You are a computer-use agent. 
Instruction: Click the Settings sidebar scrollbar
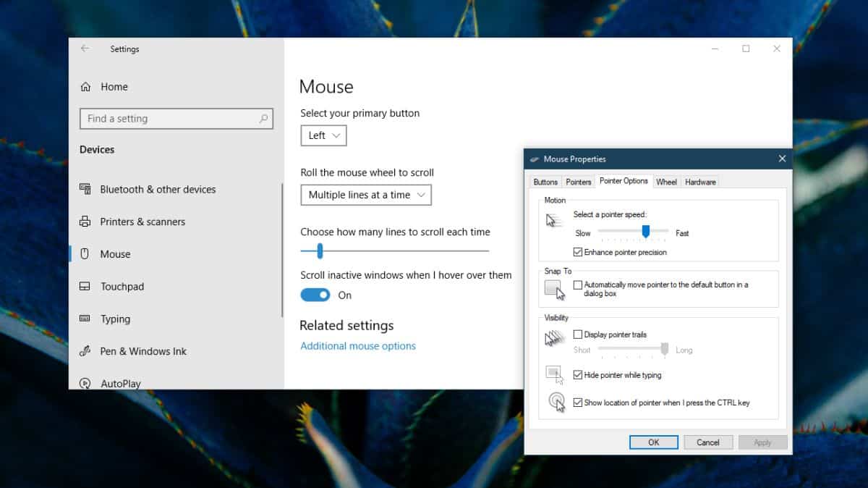(x=281, y=250)
